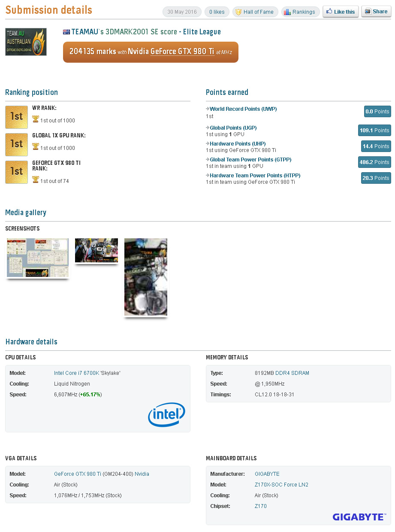
Task: Click the 20.3 Points badge
Action: click(376, 178)
